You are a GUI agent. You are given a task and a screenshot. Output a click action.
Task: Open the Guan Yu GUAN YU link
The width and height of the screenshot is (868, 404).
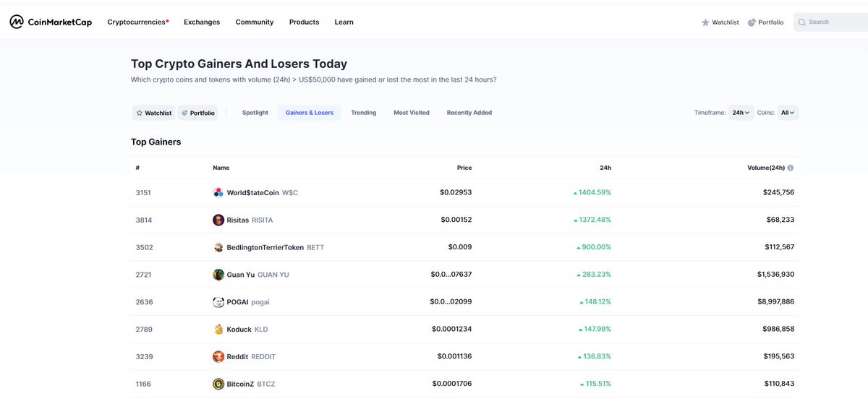(x=251, y=275)
